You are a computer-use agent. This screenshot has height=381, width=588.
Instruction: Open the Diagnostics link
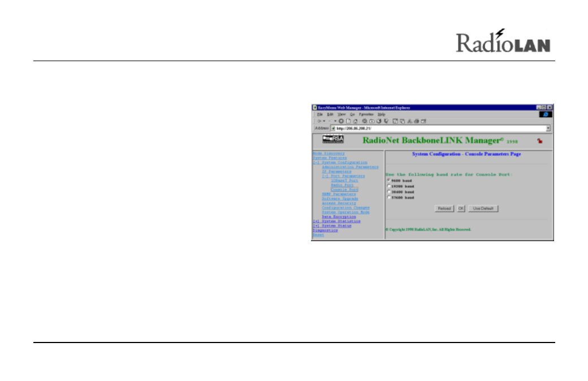tap(326, 230)
